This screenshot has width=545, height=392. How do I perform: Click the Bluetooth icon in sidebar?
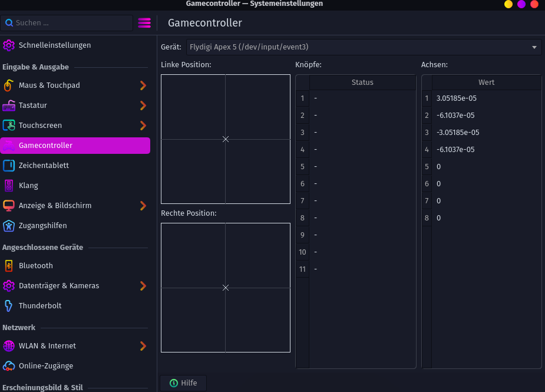tap(8, 266)
